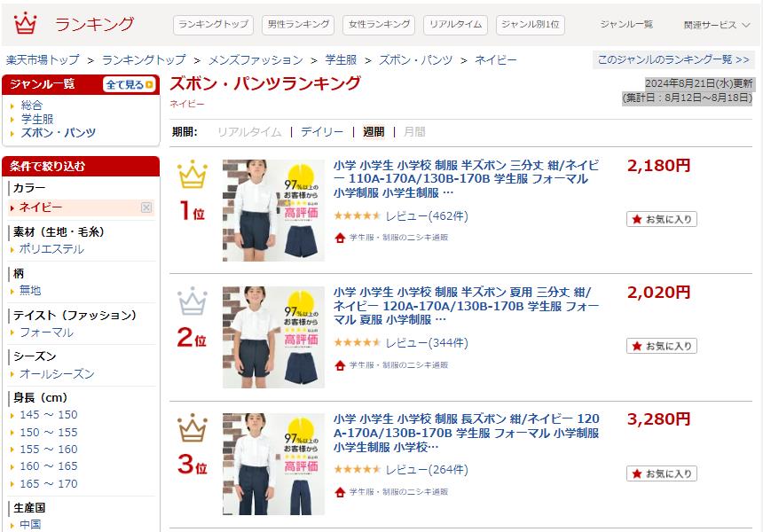Open shop home icon for third ranked item
Viewport: 763px width, 532px height.
[x=340, y=492]
